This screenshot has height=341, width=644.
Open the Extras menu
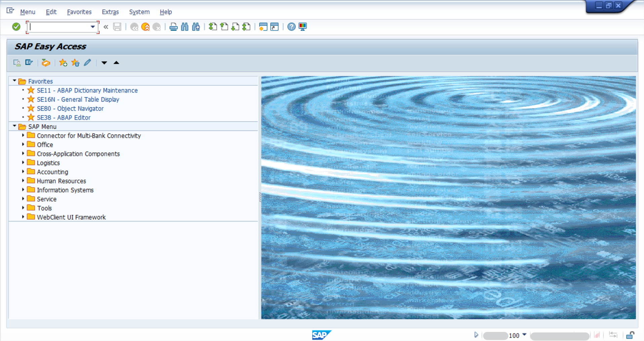tap(110, 12)
